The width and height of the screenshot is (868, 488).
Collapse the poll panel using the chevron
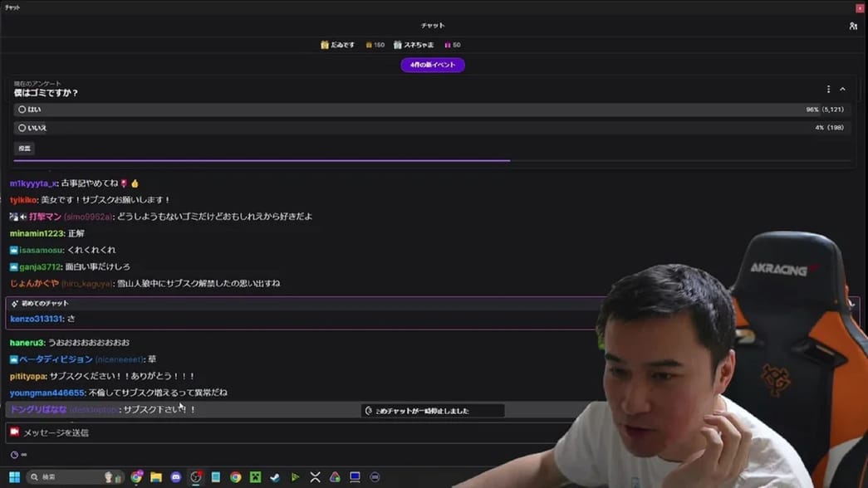[842, 89]
